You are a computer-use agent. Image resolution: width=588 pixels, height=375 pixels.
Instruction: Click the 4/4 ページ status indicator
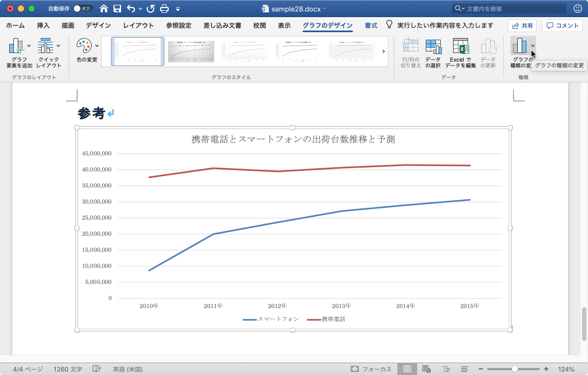pos(28,370)
